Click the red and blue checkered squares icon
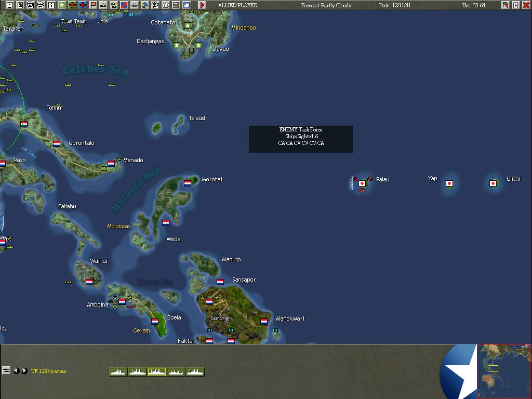This screenshot has width=532, height=399. coord(124,5)
